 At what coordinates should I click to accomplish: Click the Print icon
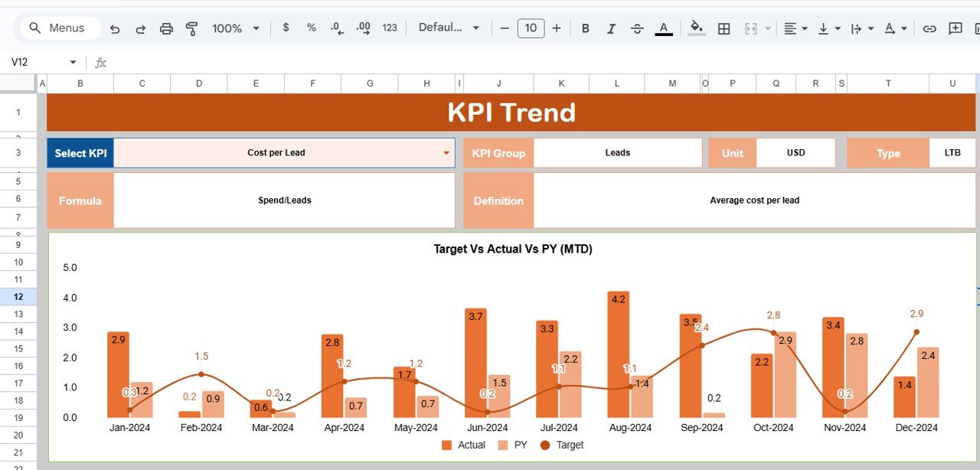tap(166, 28)
